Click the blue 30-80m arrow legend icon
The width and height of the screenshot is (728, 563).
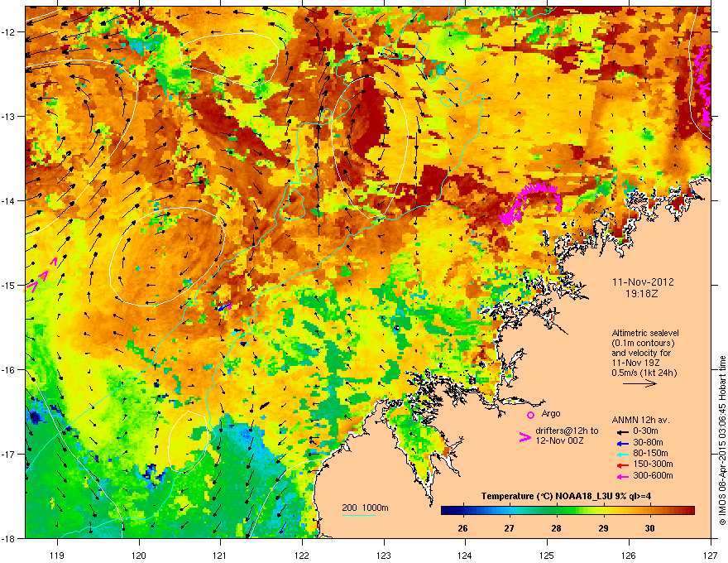621,443
